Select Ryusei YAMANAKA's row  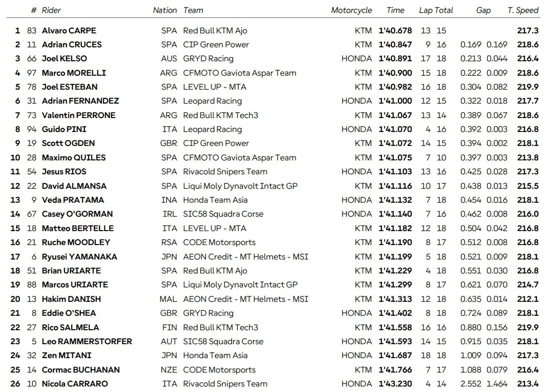[274, 257]
